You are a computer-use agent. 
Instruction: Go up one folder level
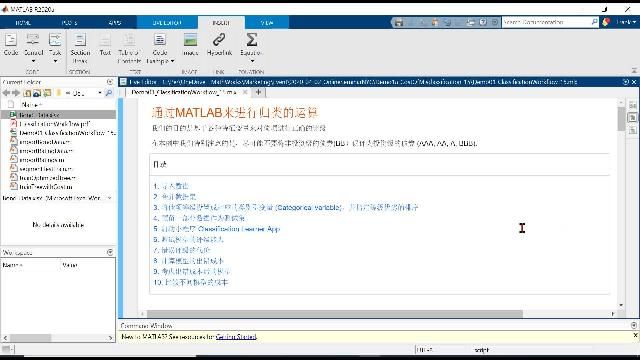27,93
